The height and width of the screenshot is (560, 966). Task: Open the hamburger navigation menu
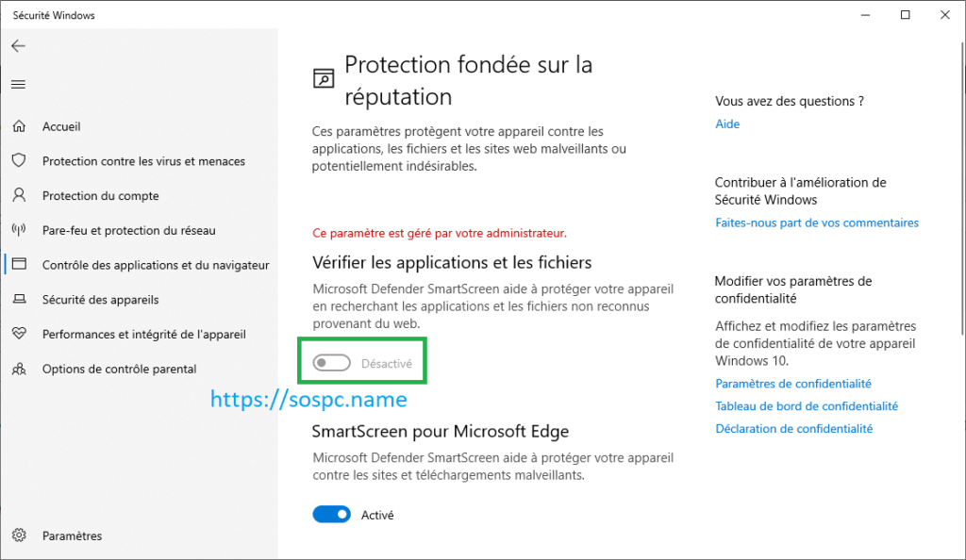18,85
